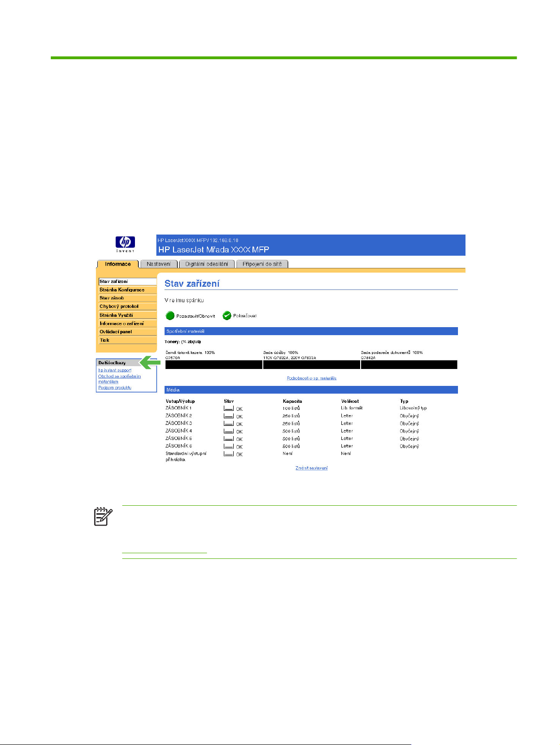Open Stránka Konfigurace from the sidebar
Image resolution: width=560 pixels, height=745 pixels.
tap(127, 290)
